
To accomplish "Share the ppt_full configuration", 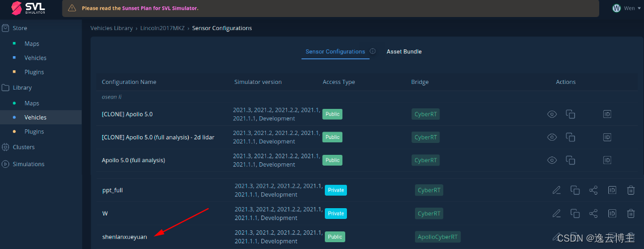I will click(594, 190).
